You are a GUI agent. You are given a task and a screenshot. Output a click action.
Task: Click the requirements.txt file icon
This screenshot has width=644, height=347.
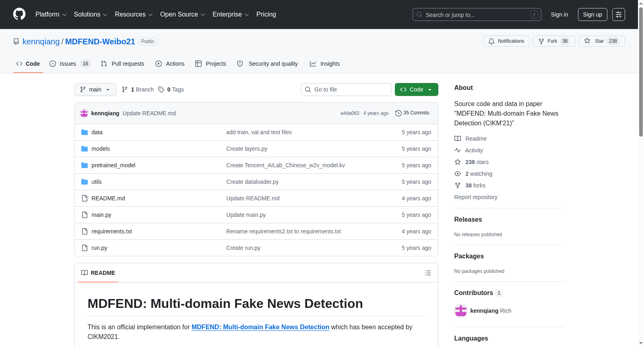[85, 231]
